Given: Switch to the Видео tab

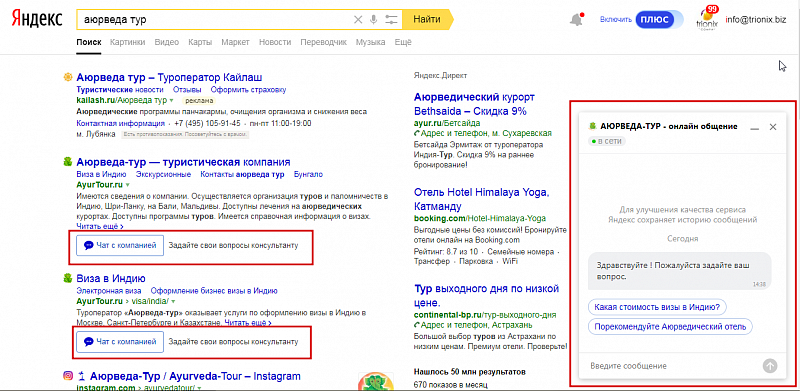Looking at the screenshot, I should [167, 42].
